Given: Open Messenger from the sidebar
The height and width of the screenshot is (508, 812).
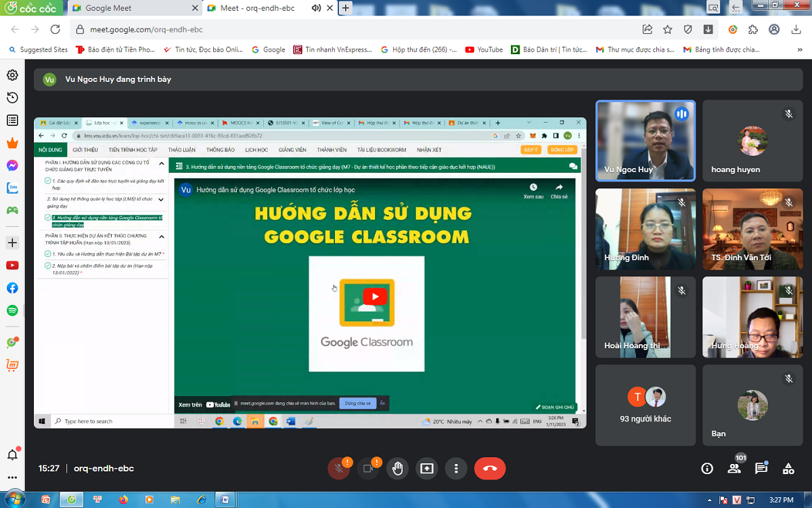Looking at the screenshot, I should (12, 165).
